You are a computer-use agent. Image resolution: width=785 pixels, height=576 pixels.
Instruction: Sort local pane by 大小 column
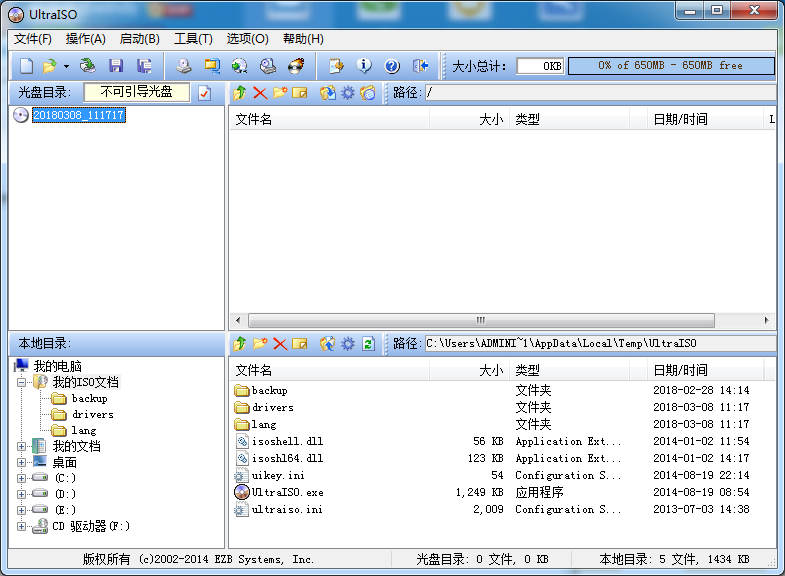(x=469, y=370)
